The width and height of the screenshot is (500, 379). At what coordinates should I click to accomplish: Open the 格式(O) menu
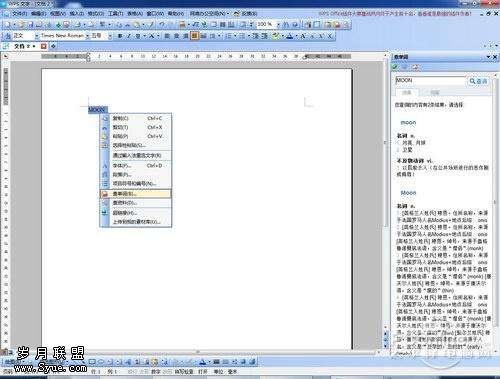click(x=96, y=14)
